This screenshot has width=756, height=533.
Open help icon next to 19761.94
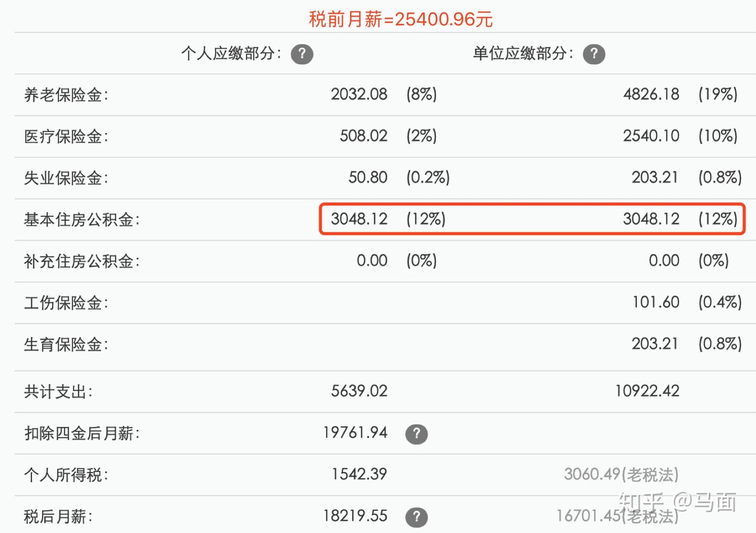click(x=416, y=434)
